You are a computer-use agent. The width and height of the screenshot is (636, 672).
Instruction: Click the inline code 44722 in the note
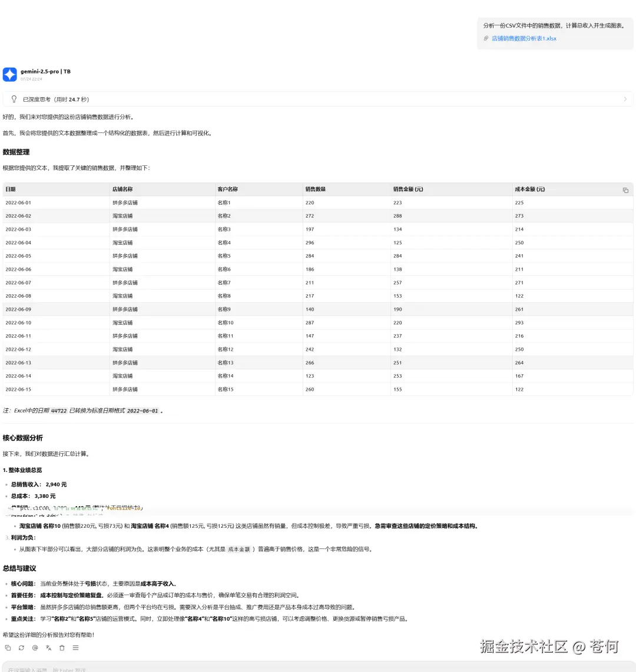(x=59, y=411)
